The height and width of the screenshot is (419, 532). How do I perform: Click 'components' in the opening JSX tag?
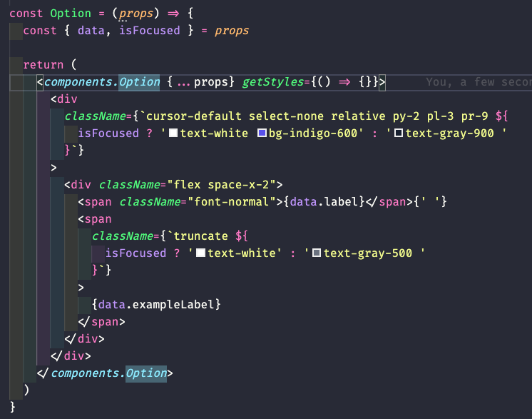point(78,82)
